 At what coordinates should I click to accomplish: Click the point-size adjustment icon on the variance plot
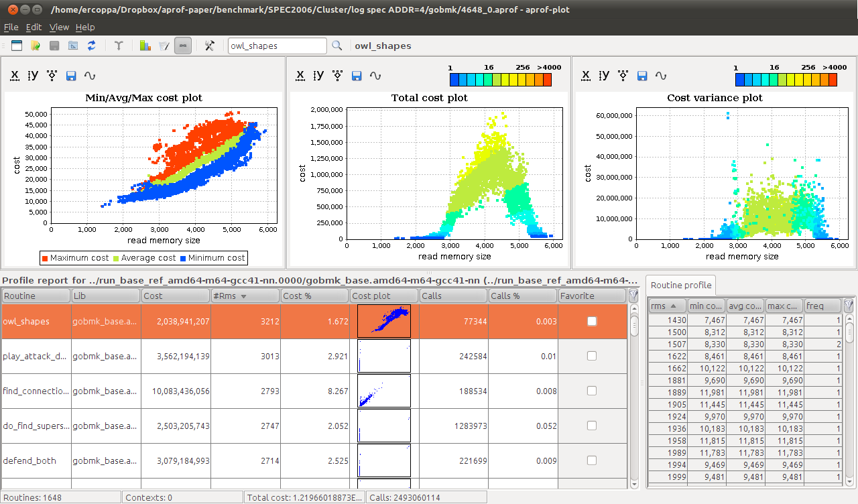coord(623,76)
